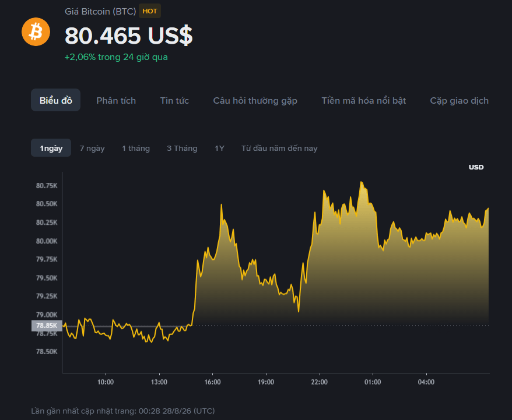Set chart range to 3 Tháng
Screen dimensions: 512x420
[182, 149]
